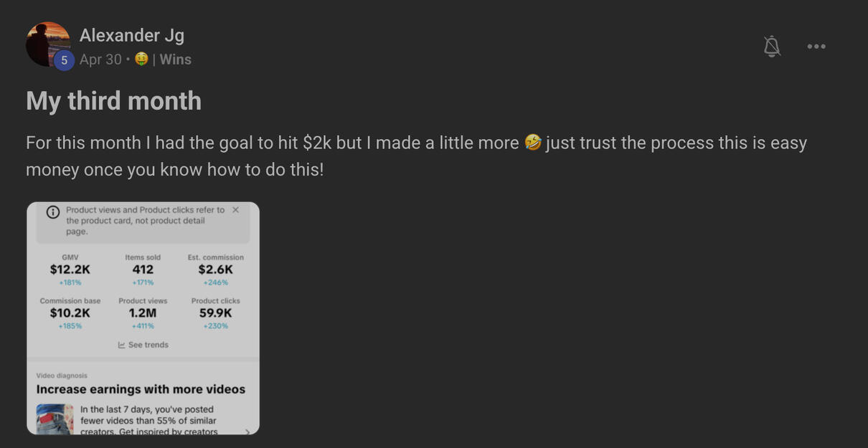
Task: Expand the video diagnosis chevron arrow
Action: click(x=247, y=431)
